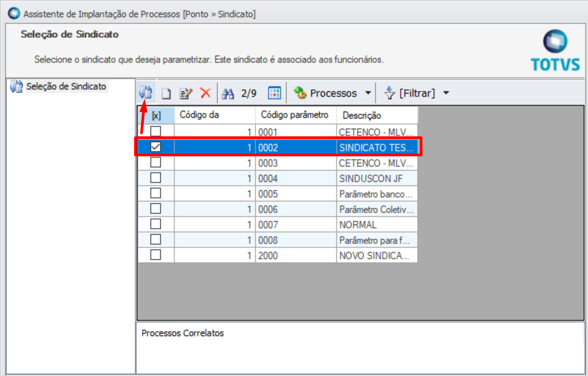
Task: Check the box for row 0006
Action: coord(156,208)
